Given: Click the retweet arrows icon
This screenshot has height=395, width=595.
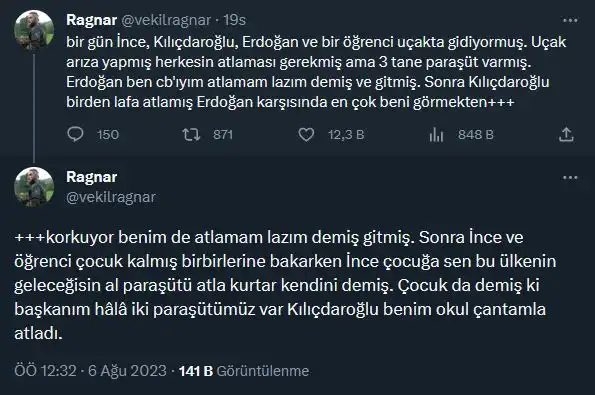Looking at the screenshot, I should (x=191, y=135).
